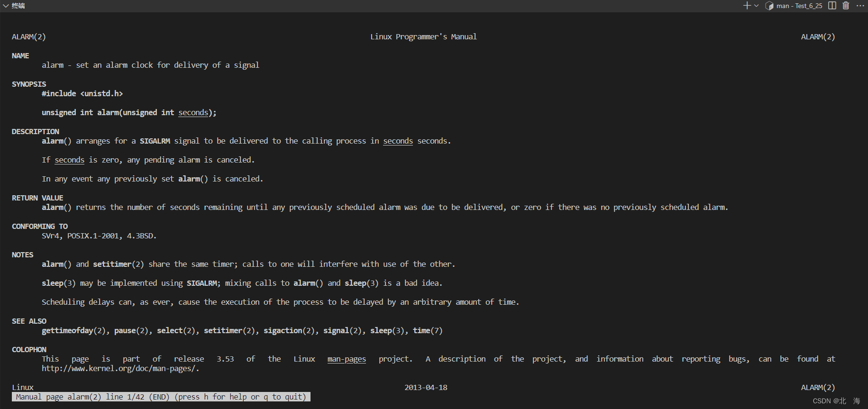This screenshot has height=409, width=868.
Task: Click the SEE ALSO section heading
Action: pyautogui.click(x=29, y=321)
